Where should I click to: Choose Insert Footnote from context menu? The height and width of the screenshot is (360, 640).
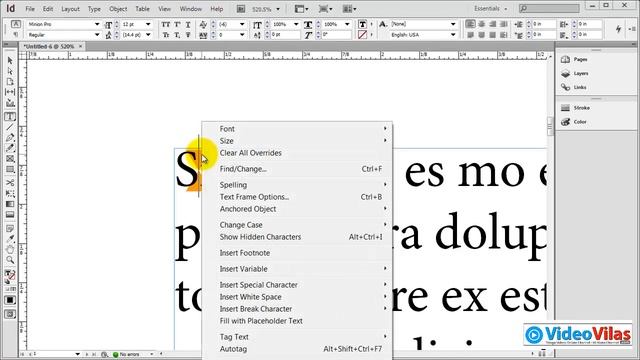(x=297, y=253)
